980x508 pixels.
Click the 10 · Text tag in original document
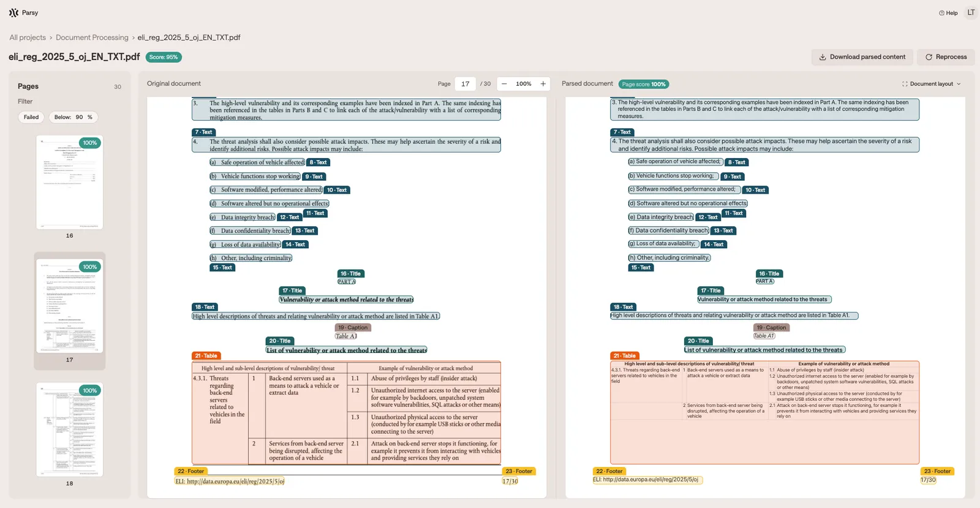337,191
